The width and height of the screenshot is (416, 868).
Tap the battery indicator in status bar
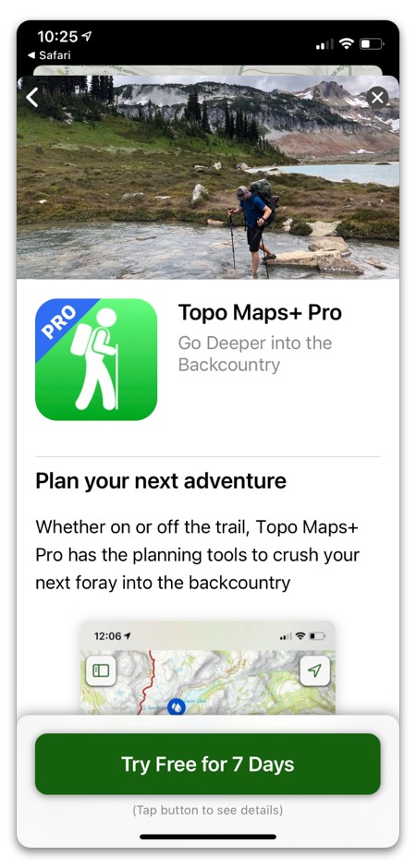372,43
